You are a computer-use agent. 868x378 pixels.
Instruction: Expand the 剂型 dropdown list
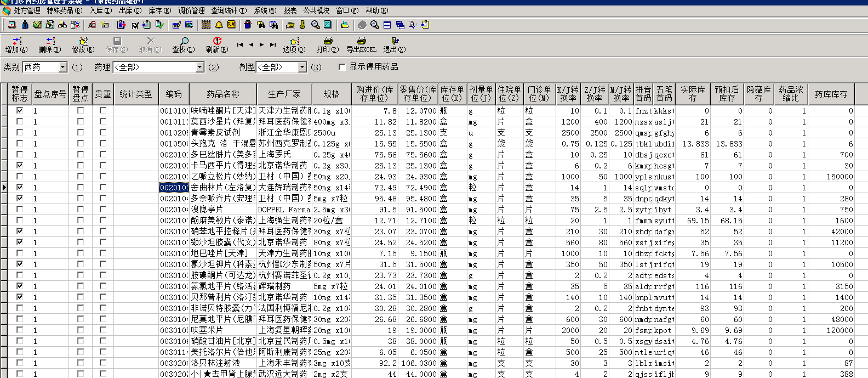click(302, 67)
